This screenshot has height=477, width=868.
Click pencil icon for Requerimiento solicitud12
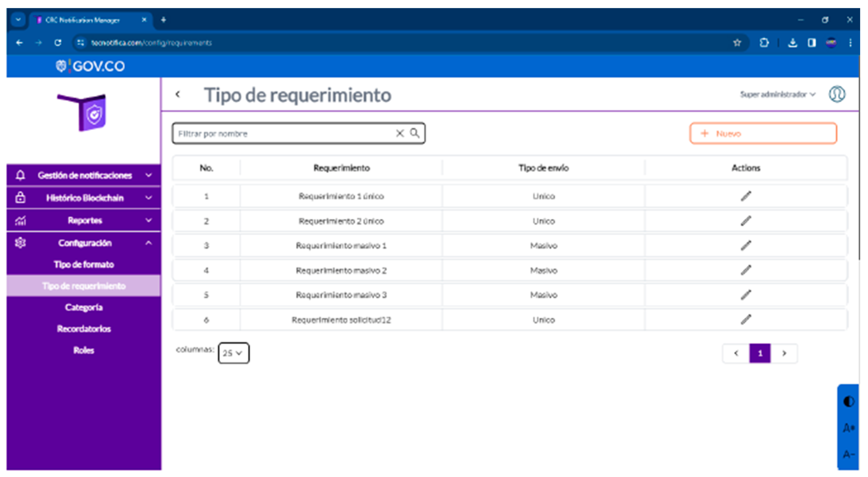pos(746,319)
